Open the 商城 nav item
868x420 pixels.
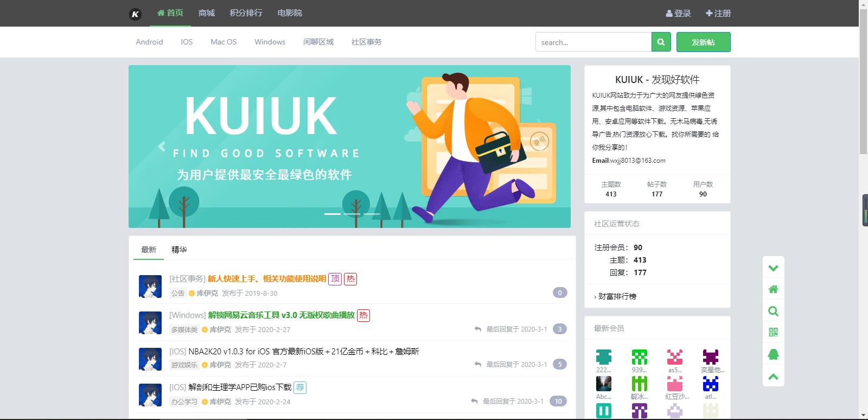pyautogui.click(x=207, y=13)
